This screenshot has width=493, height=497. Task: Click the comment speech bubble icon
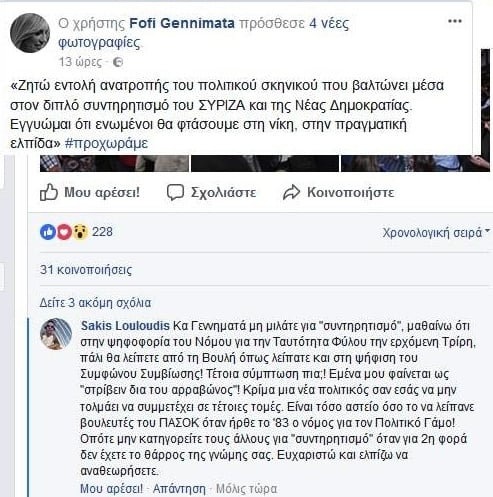click(x=175, y=192)
